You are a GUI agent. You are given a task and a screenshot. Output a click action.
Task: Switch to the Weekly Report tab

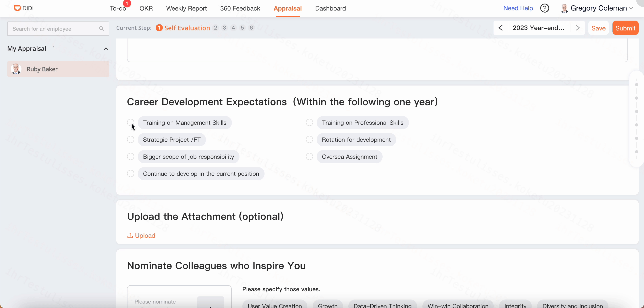click(186, 8)
